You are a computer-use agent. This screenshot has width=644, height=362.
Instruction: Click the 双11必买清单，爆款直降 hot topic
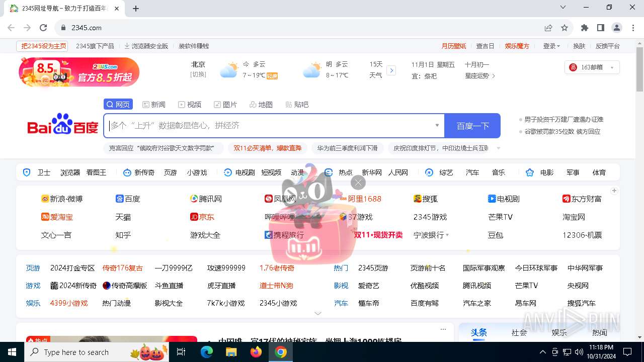click(x=267, y=148)
